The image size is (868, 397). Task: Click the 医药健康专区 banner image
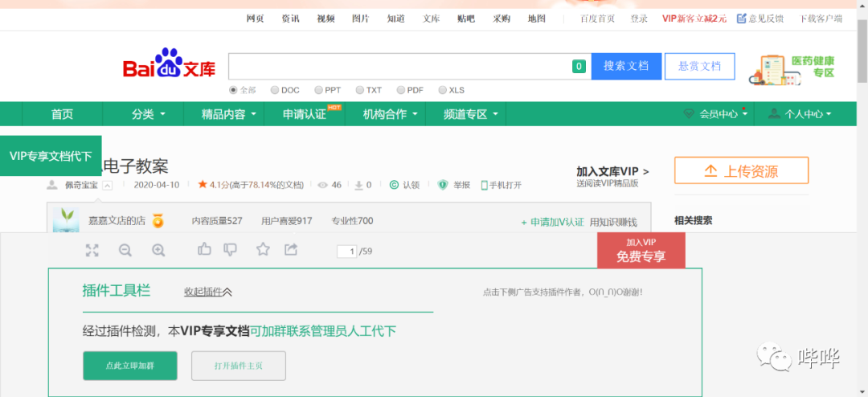click(x=792, y=69)
